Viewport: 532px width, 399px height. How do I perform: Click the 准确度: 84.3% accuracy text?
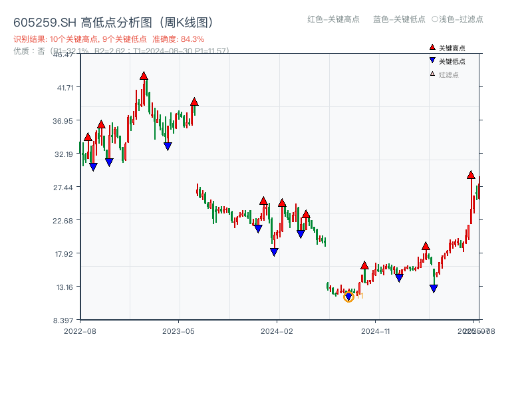[x=178, y=39]
